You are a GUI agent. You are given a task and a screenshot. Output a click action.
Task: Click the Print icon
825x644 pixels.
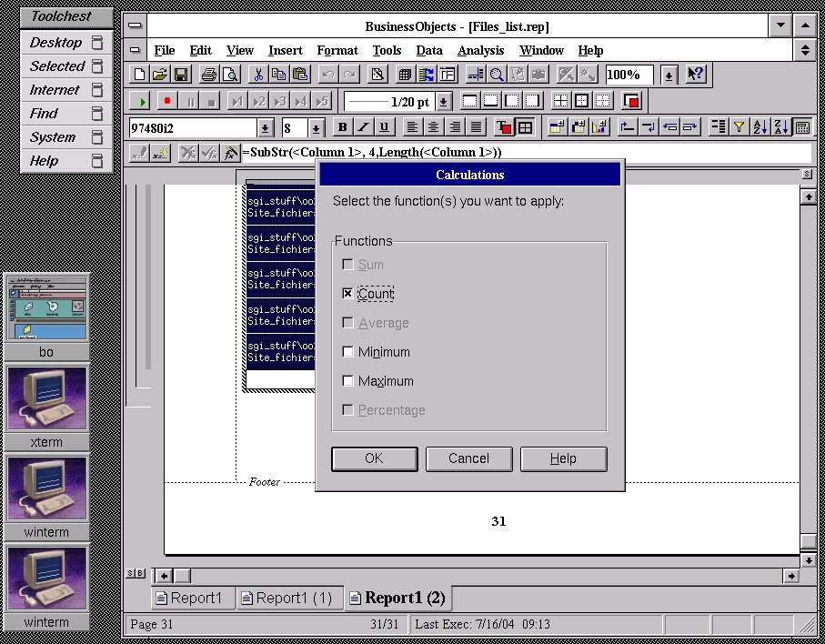point(209,75)
